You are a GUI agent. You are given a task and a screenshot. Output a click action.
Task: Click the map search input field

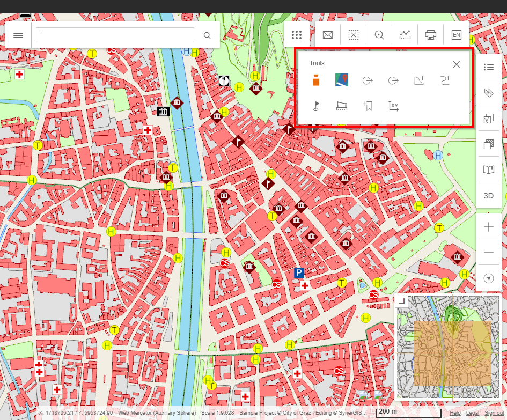(115, 35)
